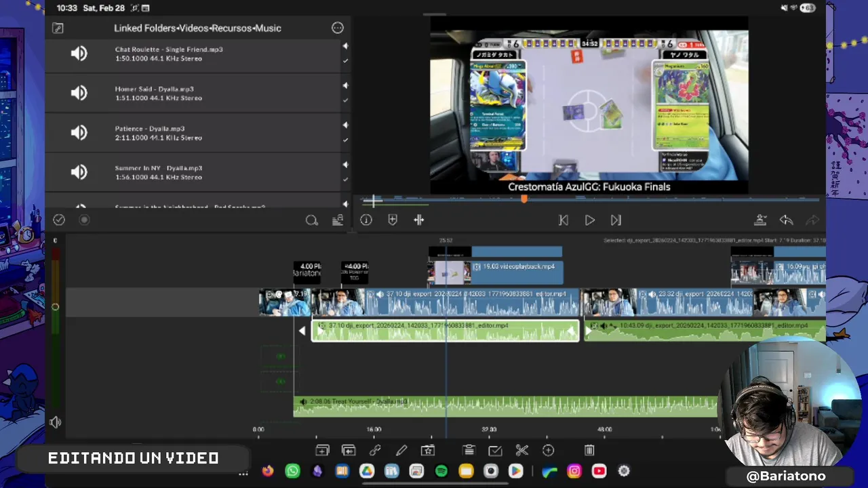Toggle Homer Said row checkmark
The width and height of the screenshot is (868, 488).
345,100
